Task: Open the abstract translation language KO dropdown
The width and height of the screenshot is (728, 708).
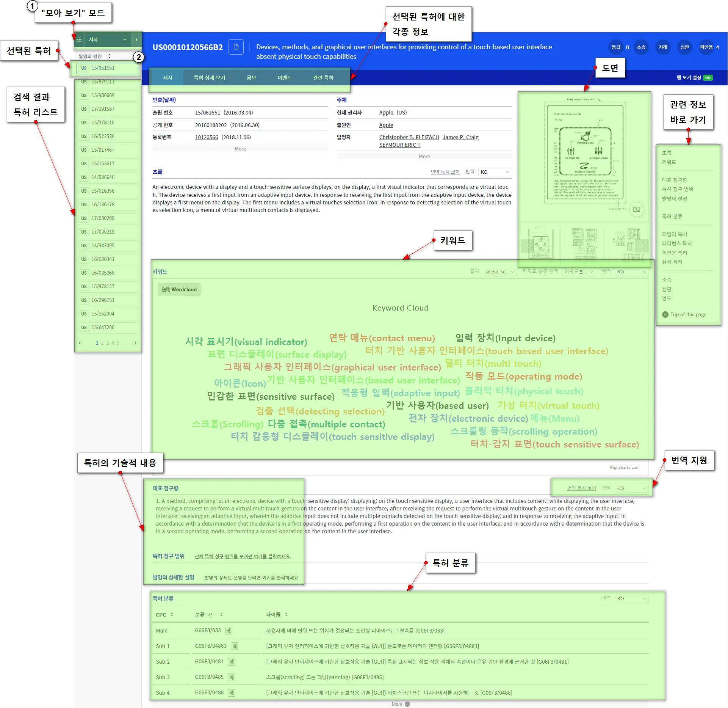Action: click(x=495, y=172)
